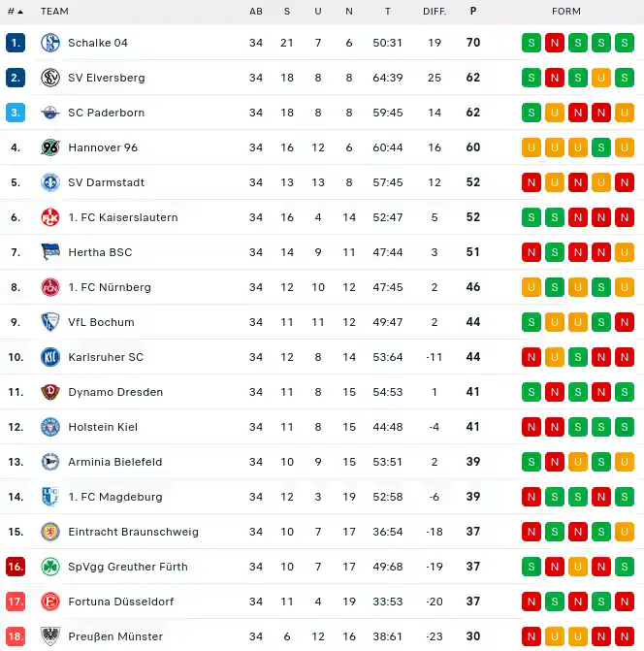This screenshot has width=644, height=651.
Task: Click Hannover 96's green S form badge
Action: [x=601, y=147]
